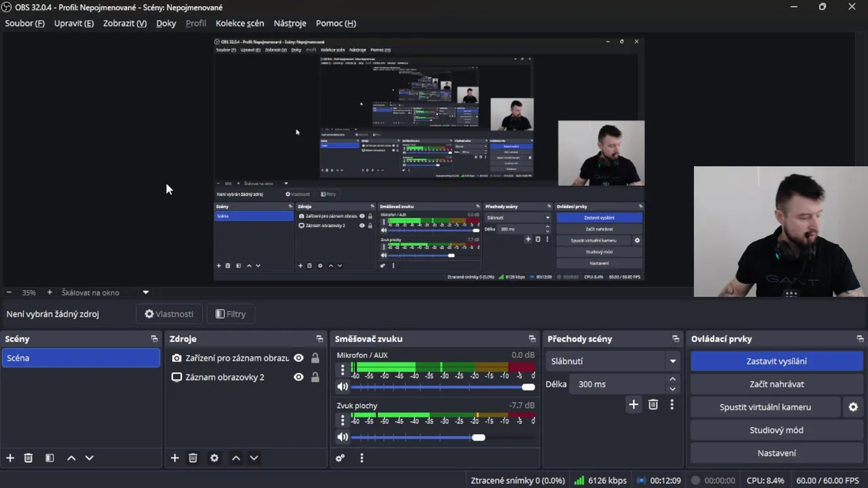The height and width of the screenshot is (488, 868).
Task: Move source down arrow in Zdroje panel
Action: pyautogui.click(x=254, y=458)
